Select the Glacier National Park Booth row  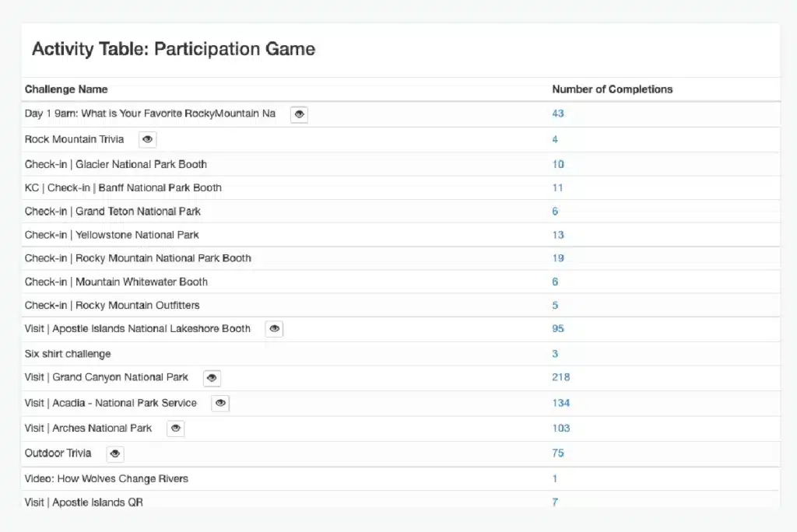(115, 164)
